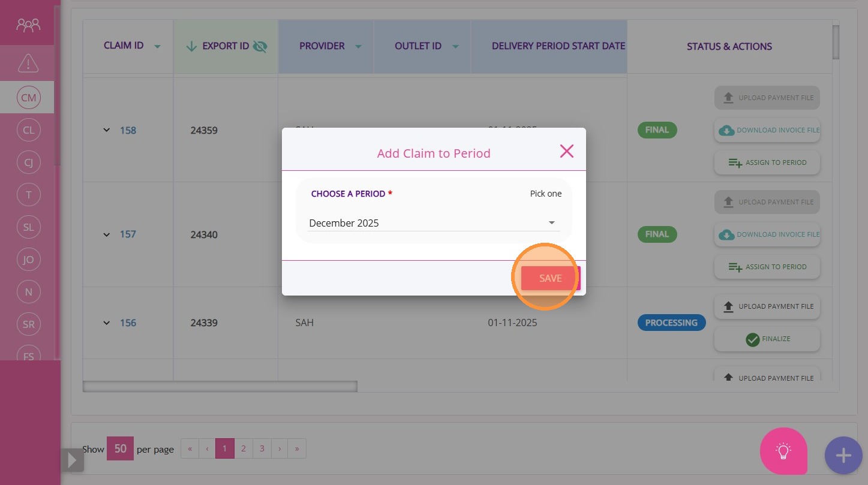The width and height of the screenshot is (868, 485).
Task: Open the Provider column dropdown arrow
Action: (x=358, y=47)
